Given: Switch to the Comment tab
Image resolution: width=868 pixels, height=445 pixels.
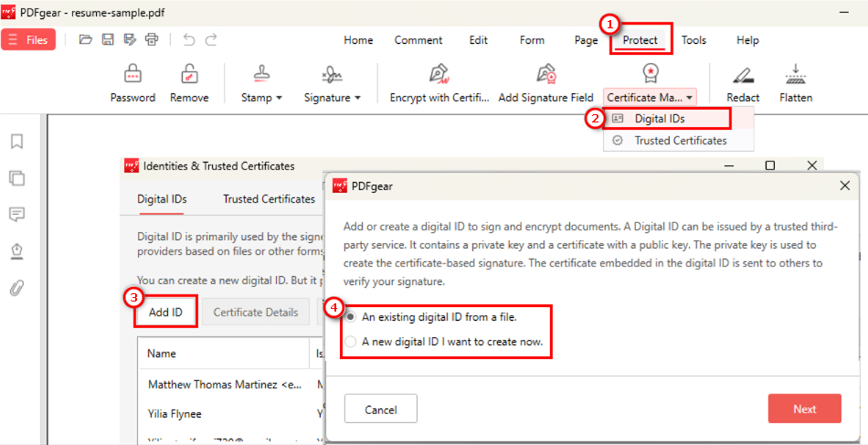Looking at the screenshot, I should (418, 40).
